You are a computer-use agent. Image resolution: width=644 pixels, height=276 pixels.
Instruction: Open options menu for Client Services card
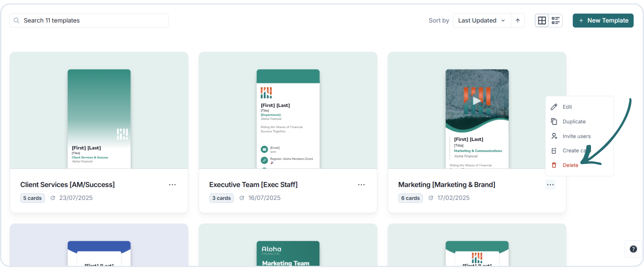point(172,185)
